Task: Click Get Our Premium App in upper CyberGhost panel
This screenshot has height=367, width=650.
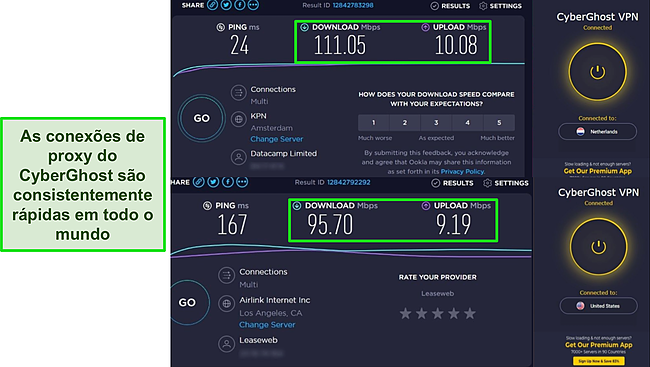Action: [x=598, y=171]
